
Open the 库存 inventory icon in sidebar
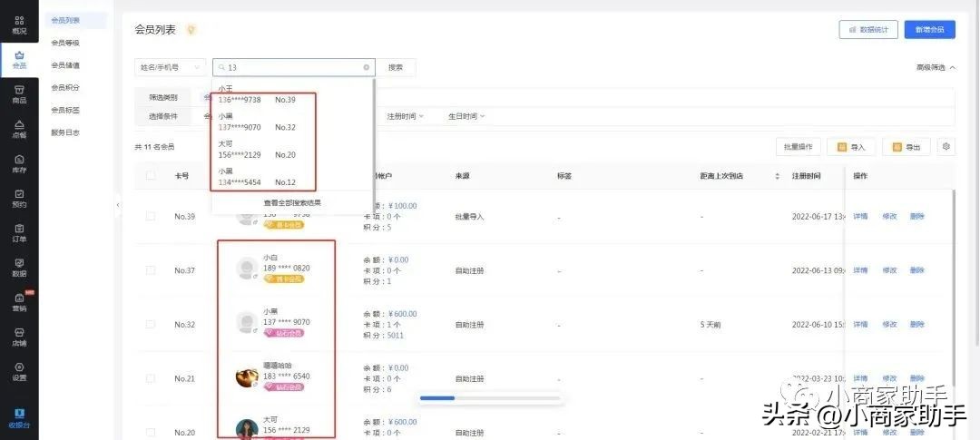[x=19, y=164]
